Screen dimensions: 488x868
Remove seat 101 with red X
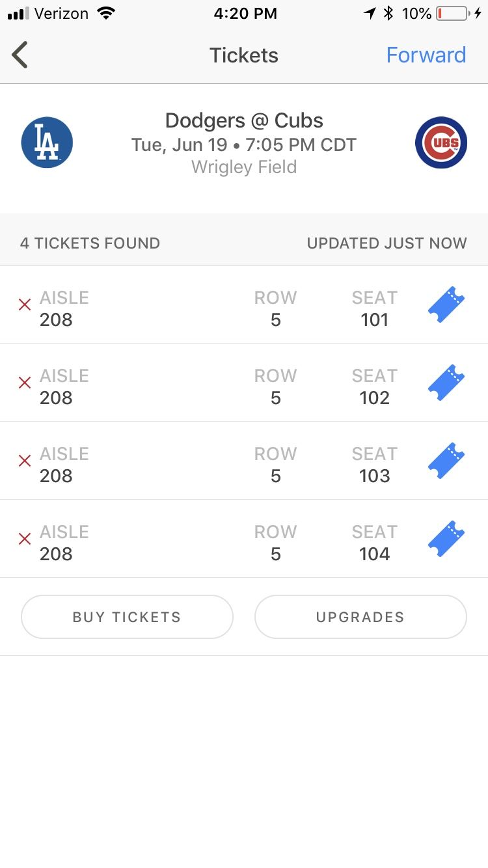[x=25, y=305]
